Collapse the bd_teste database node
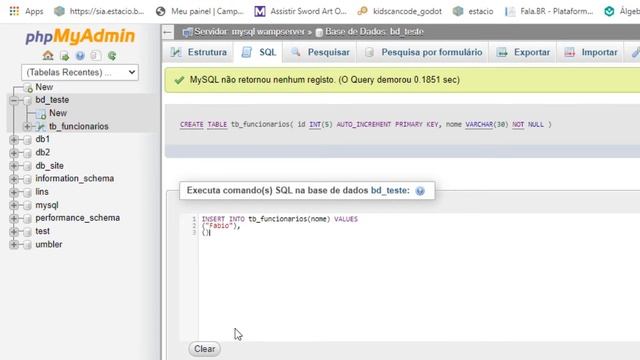 pyautogui.click(x=14, y=100)
